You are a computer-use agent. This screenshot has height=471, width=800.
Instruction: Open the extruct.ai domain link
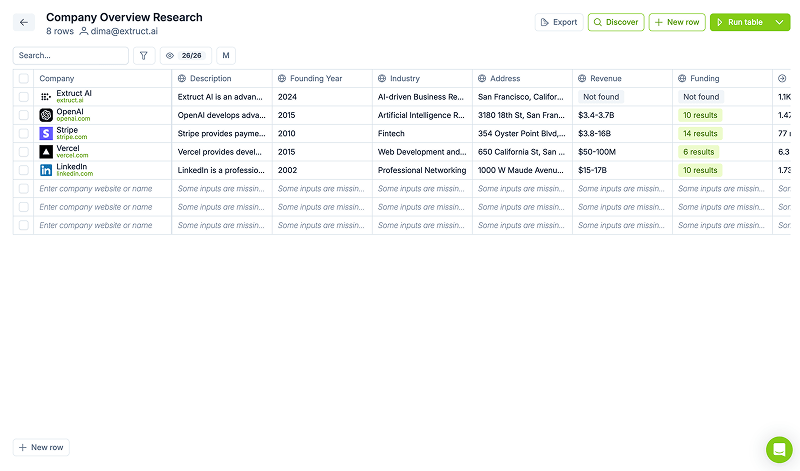pyautogui.click(x=69, y=101)
